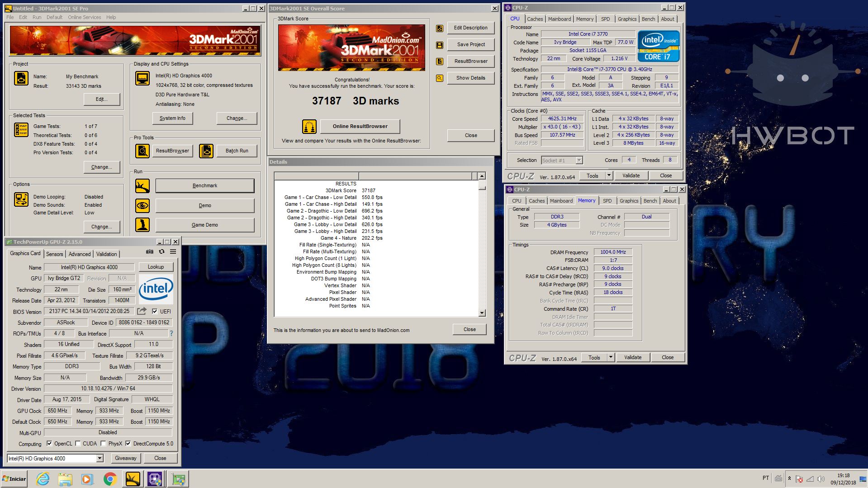
Task: Open Socket #1 selection dropdown in CPU-Z
Action: 579,160
